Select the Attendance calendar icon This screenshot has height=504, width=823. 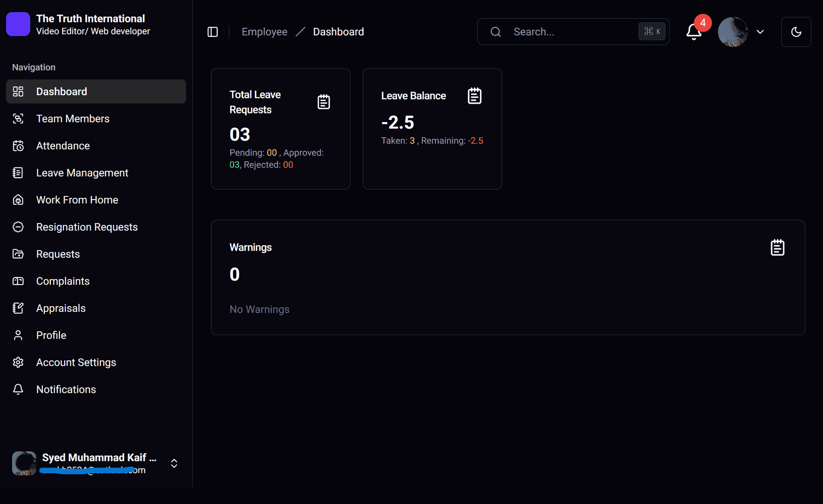(18, 145)
